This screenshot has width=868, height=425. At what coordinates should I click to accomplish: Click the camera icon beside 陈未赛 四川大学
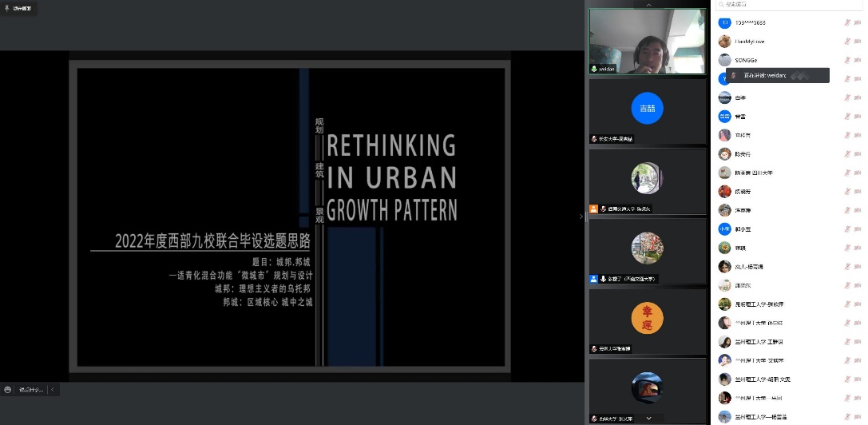tap(858, 173)
